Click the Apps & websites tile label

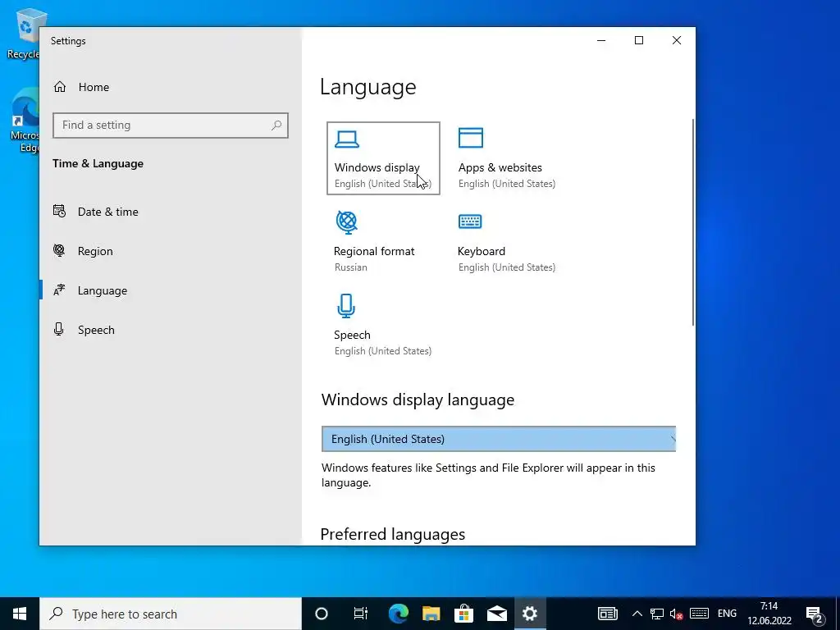[x=500, y=167]
